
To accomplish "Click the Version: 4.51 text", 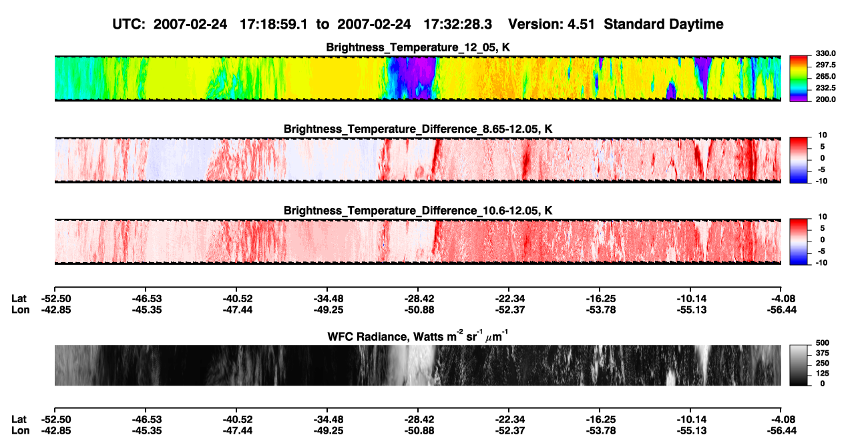I will pos(551,25).
